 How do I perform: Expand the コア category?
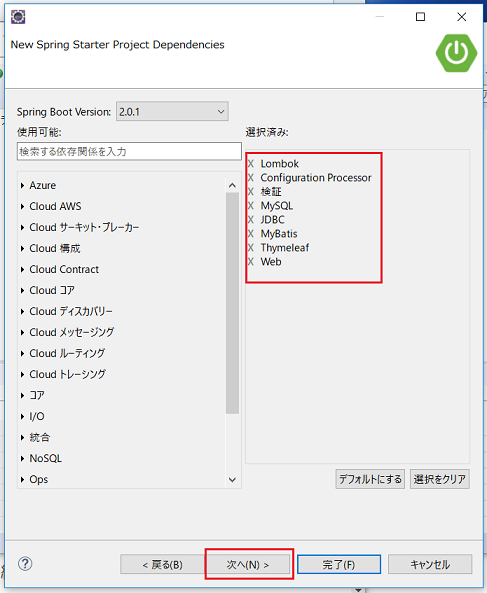pos(22,395)
